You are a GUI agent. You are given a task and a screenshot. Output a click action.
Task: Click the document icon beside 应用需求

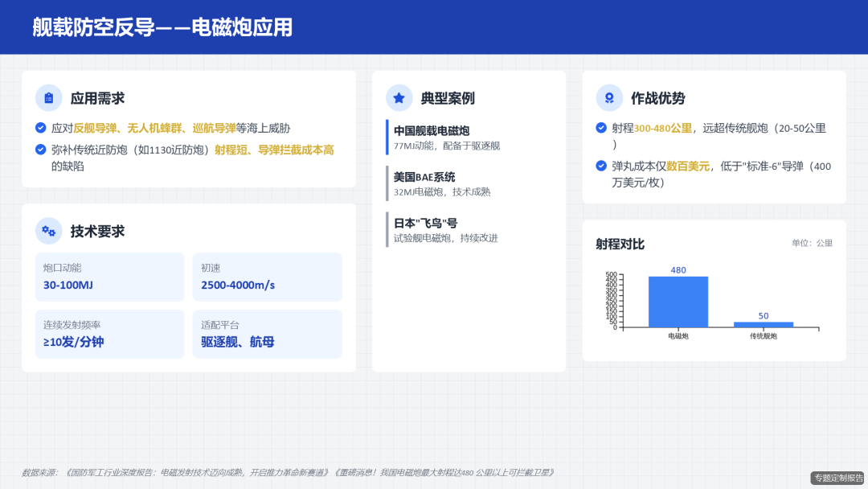click(50, 97)
